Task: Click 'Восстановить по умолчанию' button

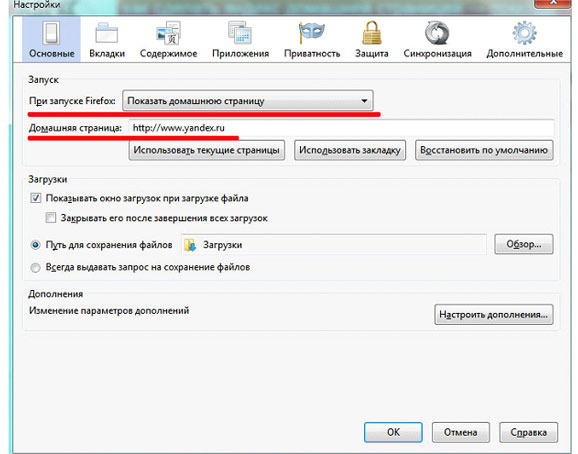Action: [484, 150]
